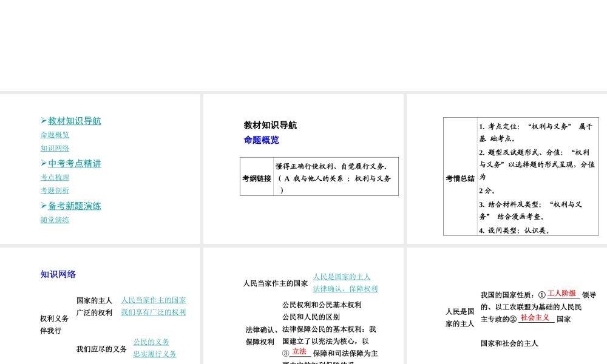The height and width of the screenshot is (364, 607).
Task: Select the bold 教材知识导航 title
Action: point(270,125)
